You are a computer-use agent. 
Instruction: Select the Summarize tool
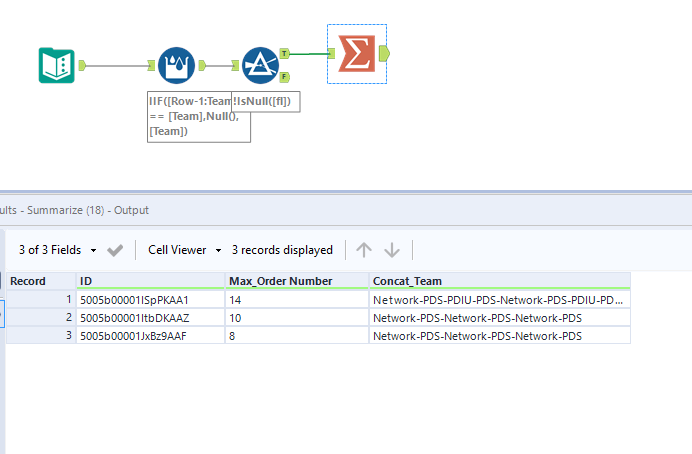click(357, 54)
